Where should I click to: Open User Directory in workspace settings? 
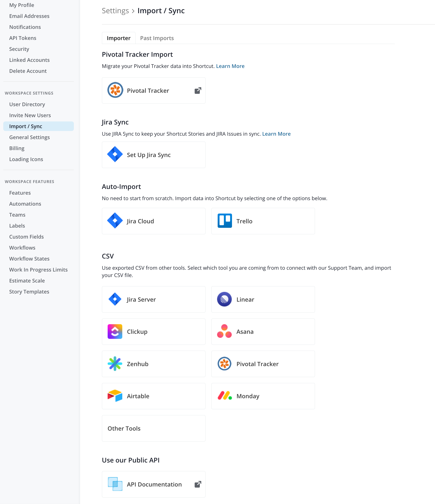27,104
